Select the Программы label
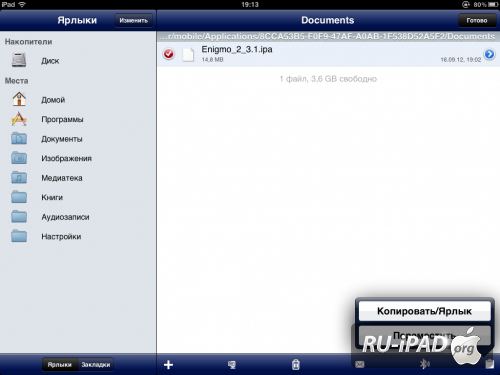Viewport: 500px width, 375px height. (x=62, y=119)
